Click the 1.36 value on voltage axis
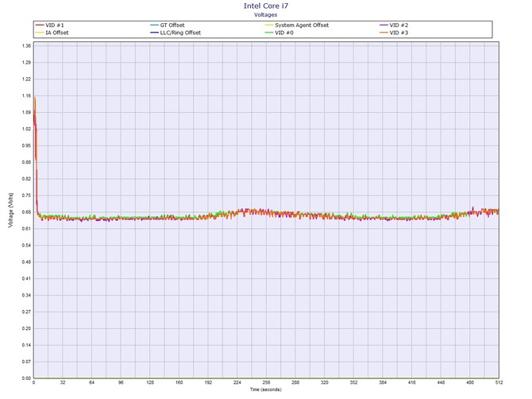The height and width of the screenshot is (399, 532). pos(26,45)
